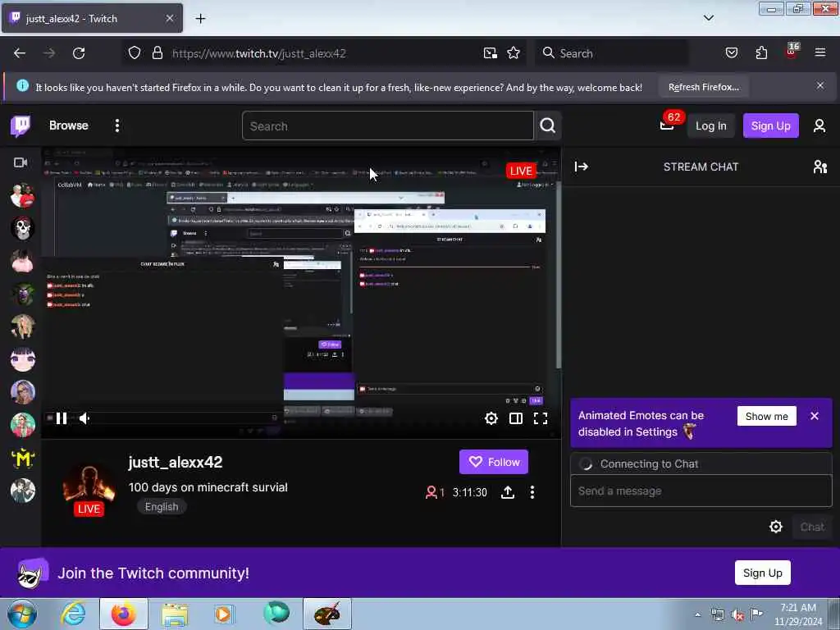840x630 pixels.
Task: Click the Twitch logo home icon
Action: [x=21, y=126]
